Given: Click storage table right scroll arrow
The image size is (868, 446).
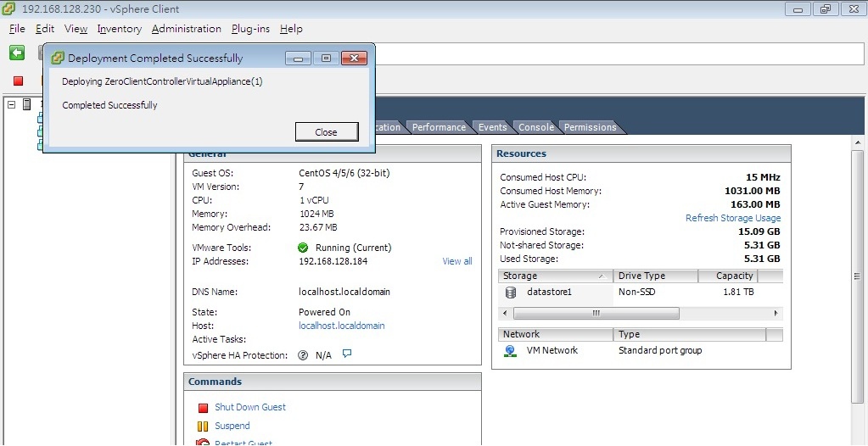Looking at the screenshot, I should (776, 314).
